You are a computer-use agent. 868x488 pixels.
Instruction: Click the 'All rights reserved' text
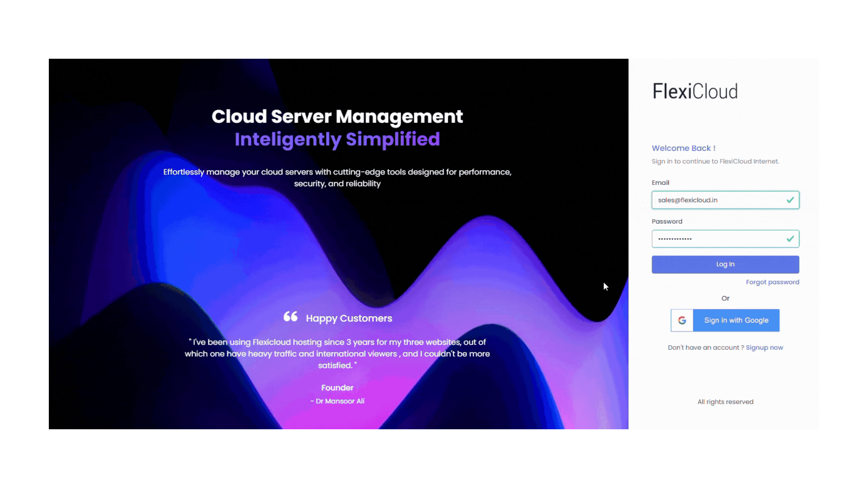(x=725, y=402)
